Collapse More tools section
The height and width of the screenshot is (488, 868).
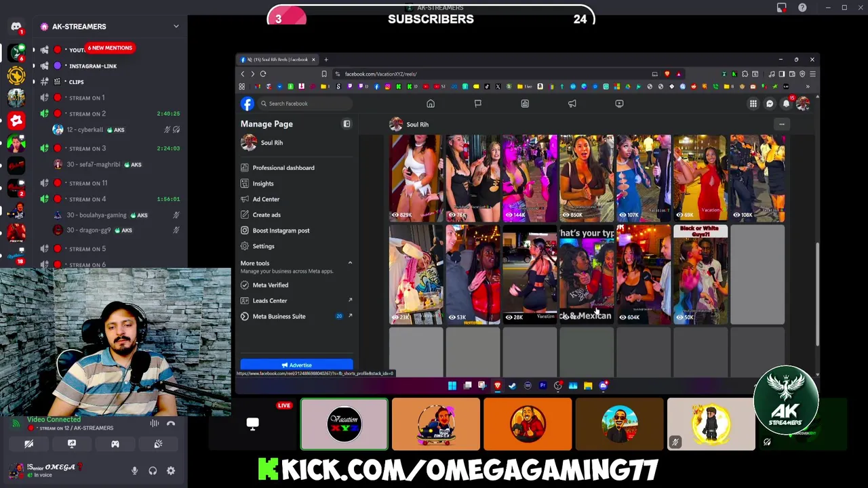[x=350, y=263]
